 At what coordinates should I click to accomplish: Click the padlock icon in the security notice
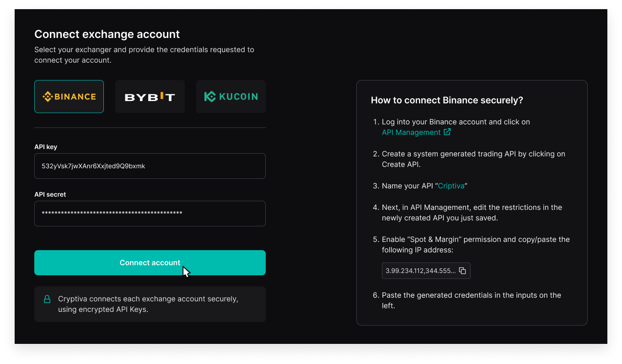47,299
